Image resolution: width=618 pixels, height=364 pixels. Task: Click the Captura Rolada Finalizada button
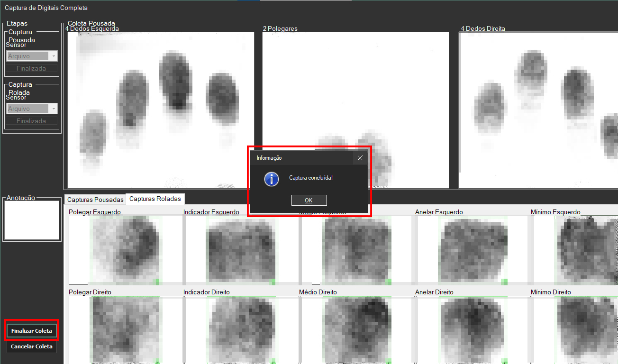point(31,121)
